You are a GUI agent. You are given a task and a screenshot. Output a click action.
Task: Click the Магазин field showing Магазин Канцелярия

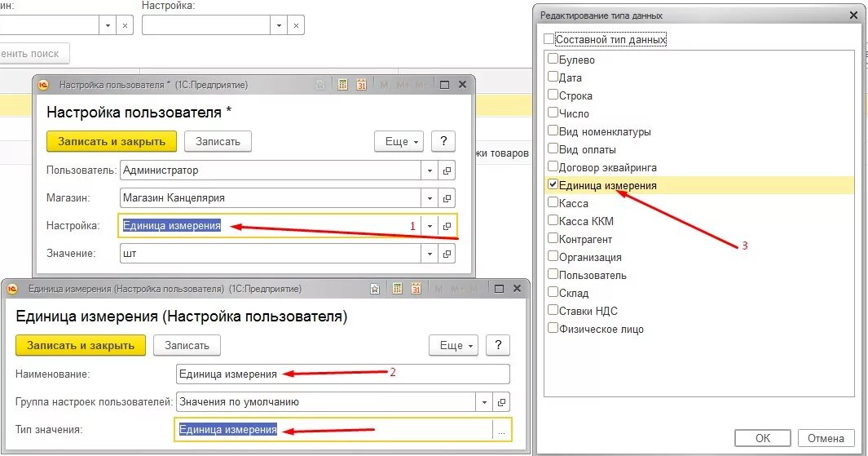pyautogui.click(x=270, y=198)
